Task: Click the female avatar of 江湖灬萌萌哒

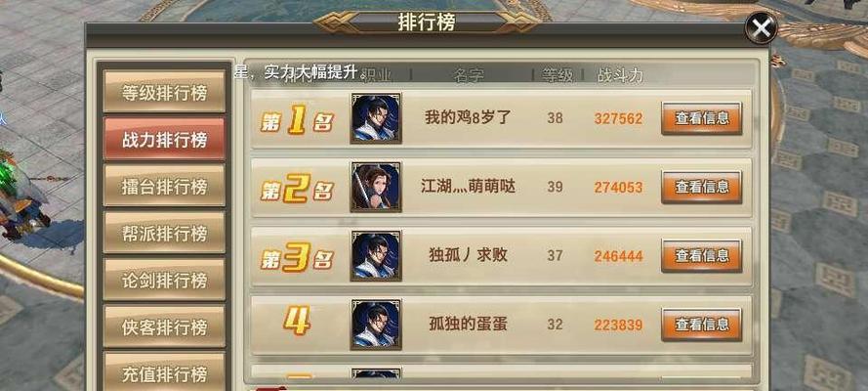Action: coord(376,187)
